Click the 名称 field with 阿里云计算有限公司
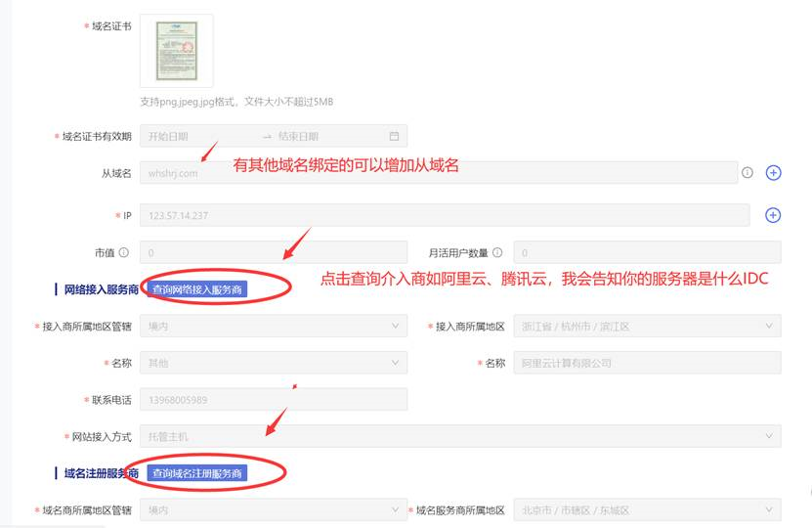812x528 pixels. [647, 363]
